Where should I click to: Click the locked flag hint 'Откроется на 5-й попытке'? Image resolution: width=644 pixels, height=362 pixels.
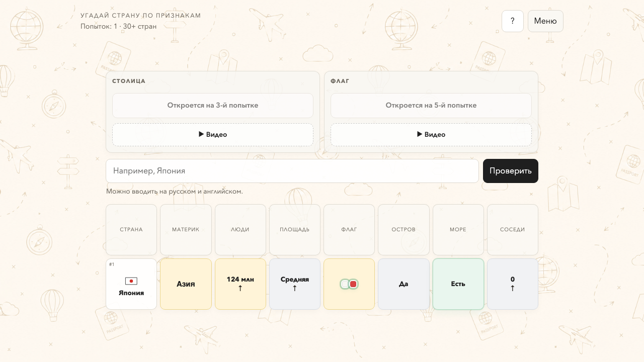point(431,106)
